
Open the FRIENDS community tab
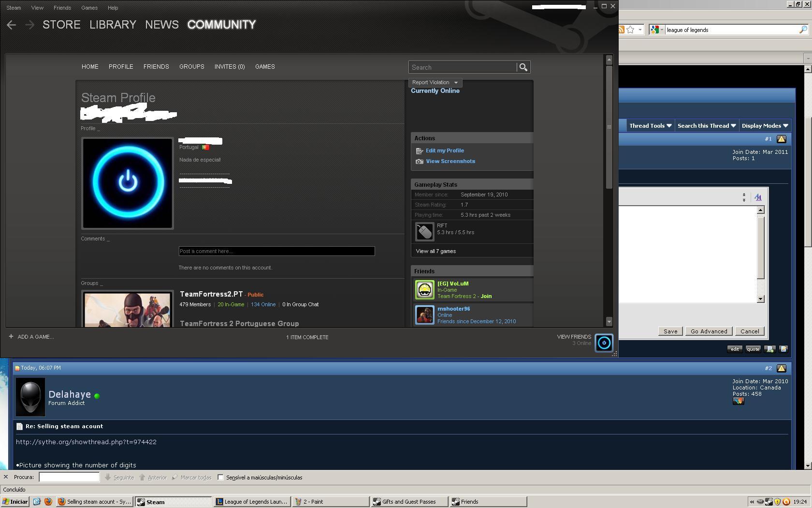tap(156, 67)
